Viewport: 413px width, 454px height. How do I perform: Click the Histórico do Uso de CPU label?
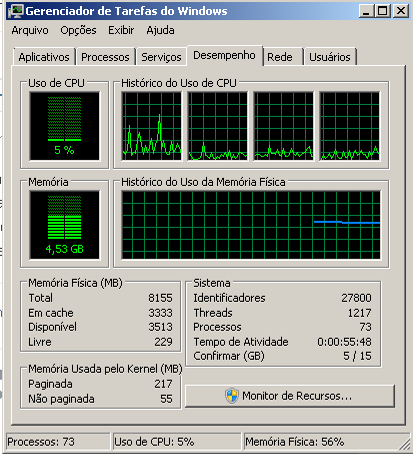coord(179,83)
